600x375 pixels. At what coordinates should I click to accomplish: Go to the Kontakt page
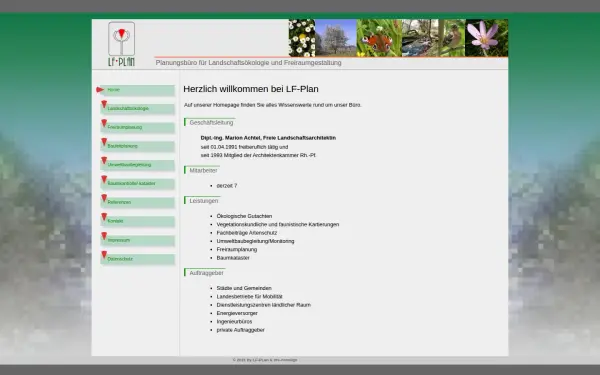click(x=137, y=221)
